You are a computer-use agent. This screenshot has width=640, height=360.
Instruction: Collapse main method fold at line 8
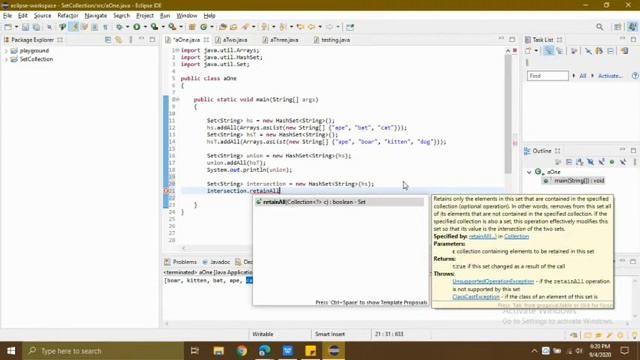tap(178, 99)
